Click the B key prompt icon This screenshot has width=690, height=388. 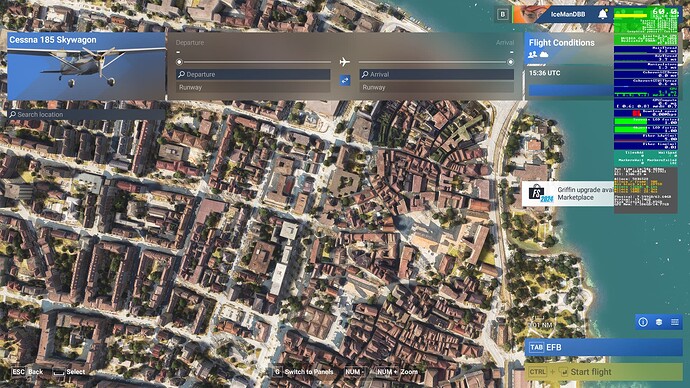click(503, 14)
